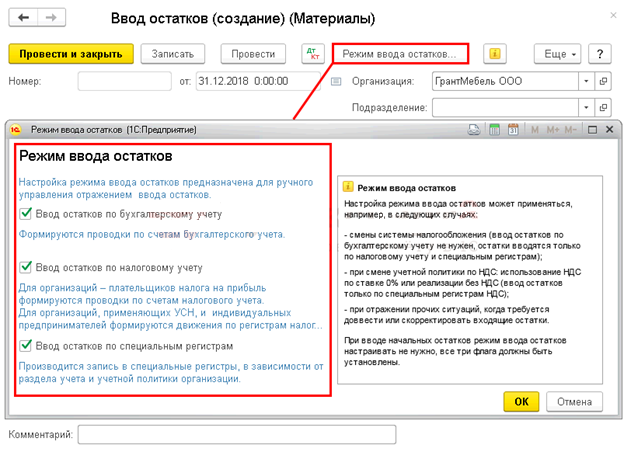Image resolution: width=624 pixels, height=452 pixels.
Task: Click the Записать button
Action: point(173,54)
